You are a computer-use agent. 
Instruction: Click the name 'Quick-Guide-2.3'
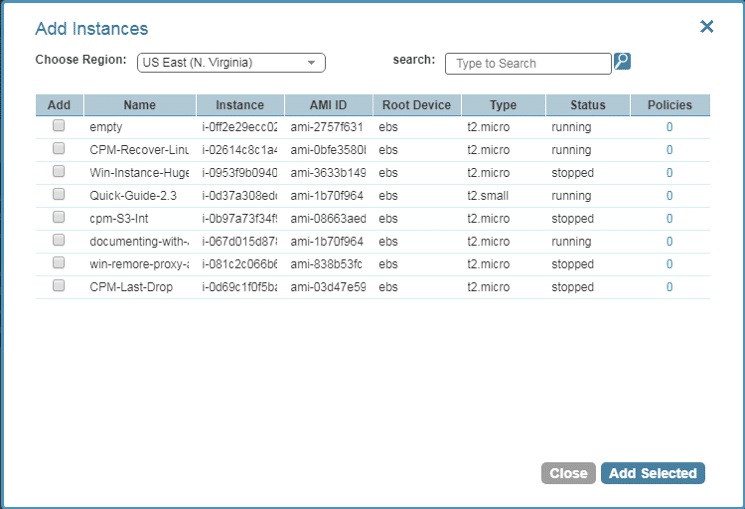point(133,196)
